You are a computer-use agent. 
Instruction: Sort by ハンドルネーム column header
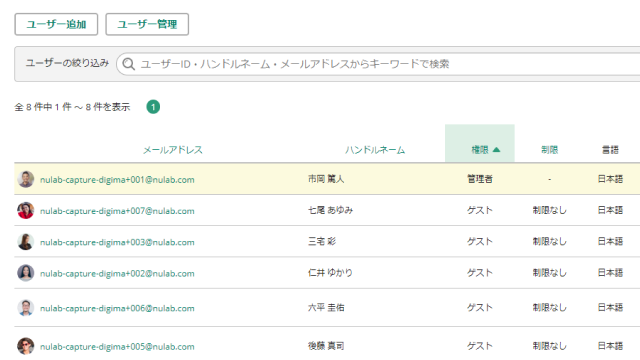point(375,150)
